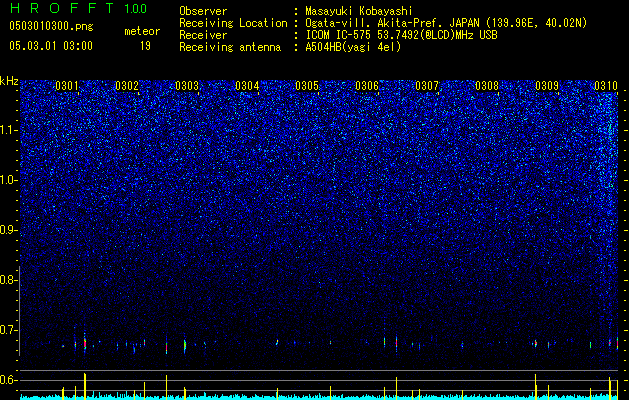The image size is (629, 400).
Task: Click the antenna A504HB(yagi 4el) text
Action: coord(353,47)
